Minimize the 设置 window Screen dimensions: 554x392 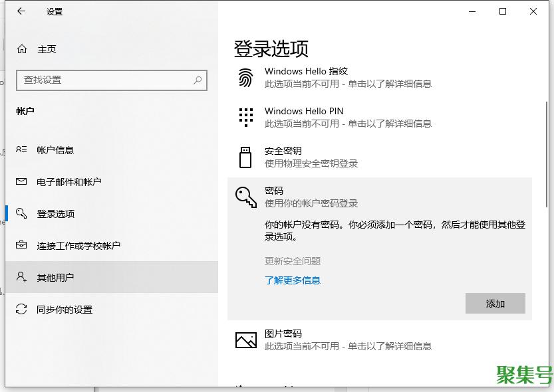(472, 12)
